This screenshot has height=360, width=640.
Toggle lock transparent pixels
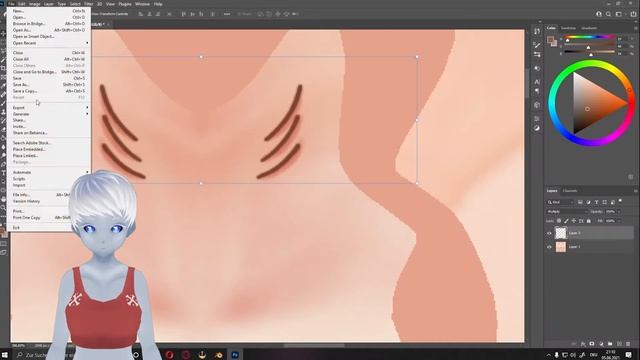(x=559, y=221)
